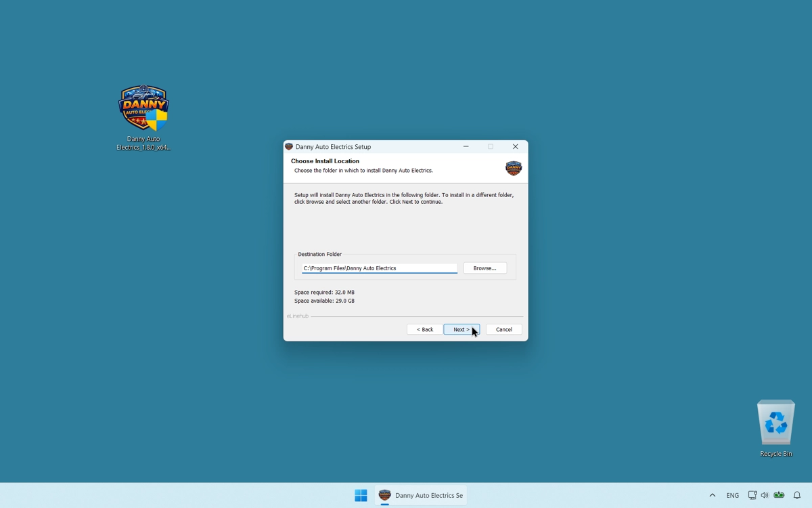Cancel the Danny Auto Electrics setup

504,329
